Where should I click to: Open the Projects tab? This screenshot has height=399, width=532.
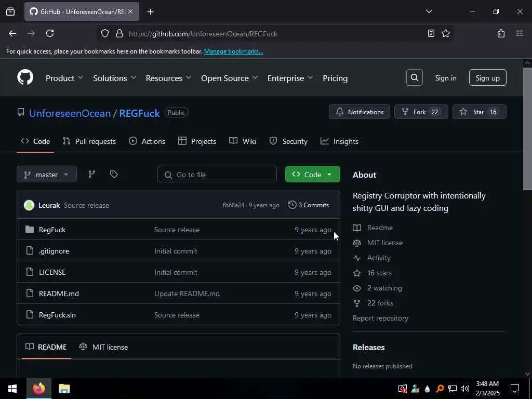[197, 141]
